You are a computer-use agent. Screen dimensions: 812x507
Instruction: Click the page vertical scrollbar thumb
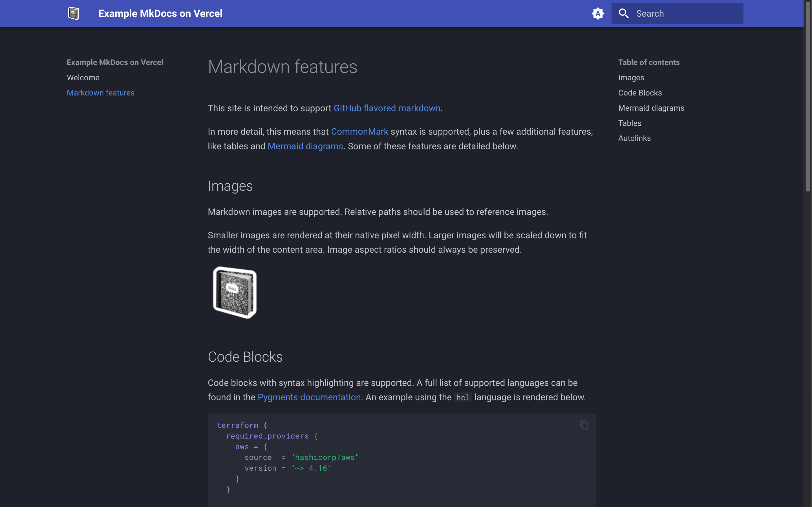808,97
